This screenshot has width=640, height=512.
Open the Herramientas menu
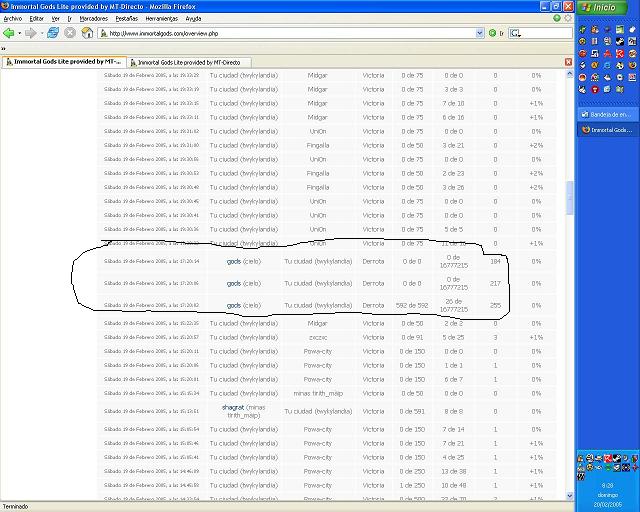[x=162, y=19]
